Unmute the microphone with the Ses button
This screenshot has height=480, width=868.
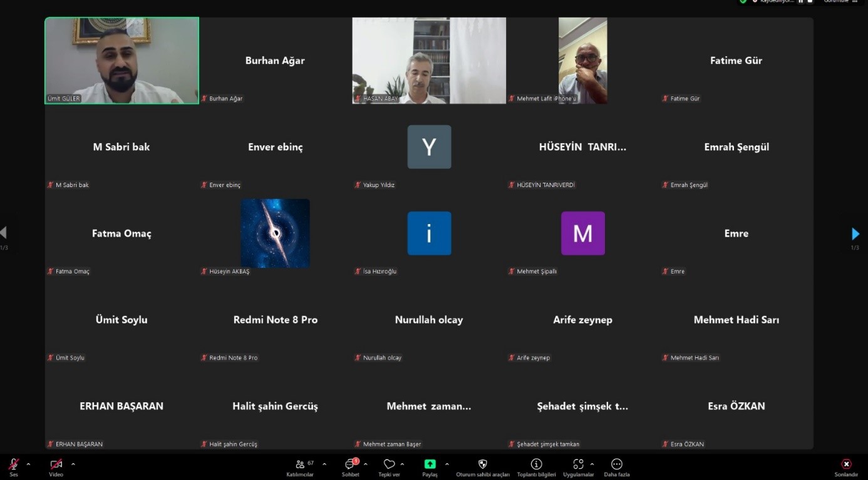13,467
